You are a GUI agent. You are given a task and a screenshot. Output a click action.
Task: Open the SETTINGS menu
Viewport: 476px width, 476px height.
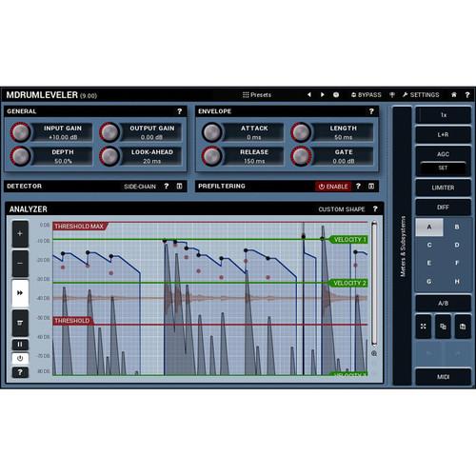coord(421,95)
